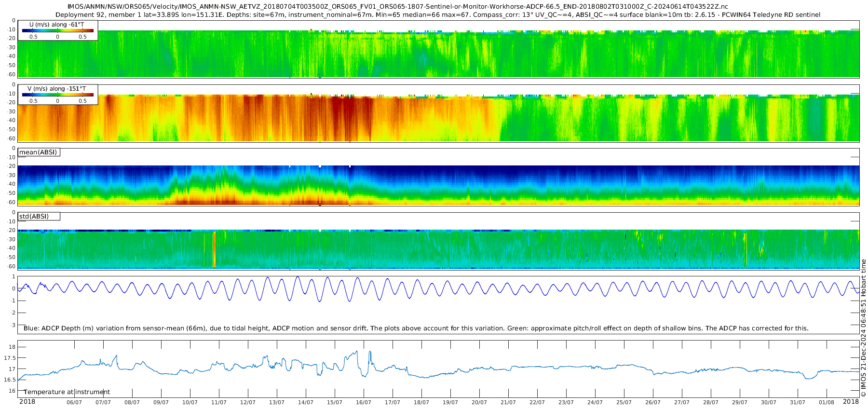Click the 11/07 date tick label

click(x=219, y=402)
